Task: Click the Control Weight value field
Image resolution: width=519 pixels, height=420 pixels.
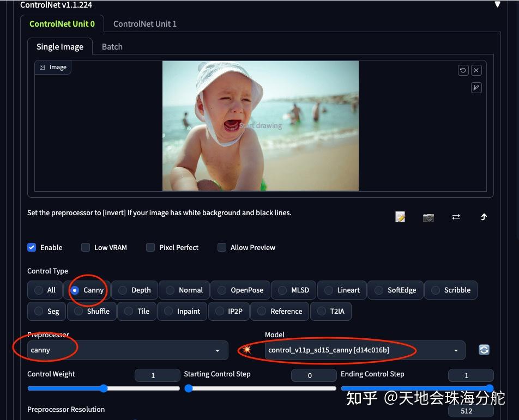Action: click(157, 375)
